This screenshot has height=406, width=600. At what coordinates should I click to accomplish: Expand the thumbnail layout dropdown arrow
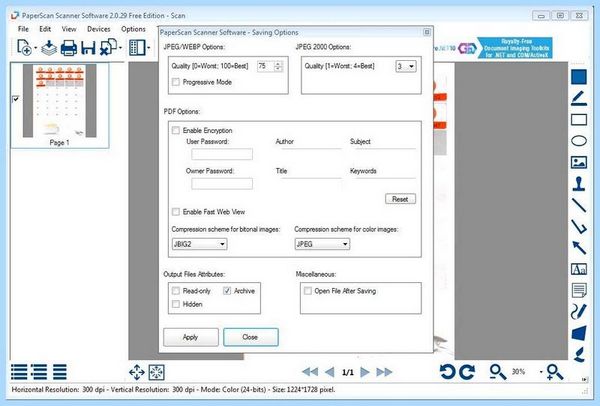pyautogui.click(x=148, y=48)
